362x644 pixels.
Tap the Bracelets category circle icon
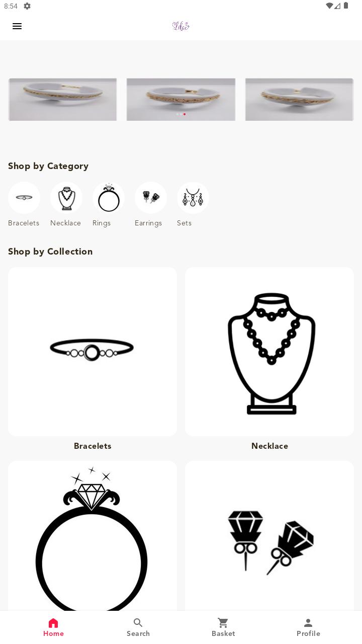click(24, 198)
